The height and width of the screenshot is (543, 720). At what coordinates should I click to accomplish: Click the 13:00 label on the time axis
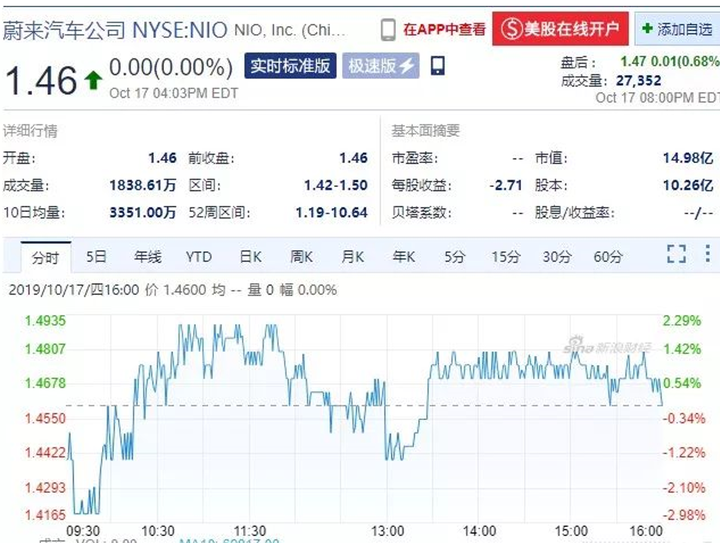(x=388, y=531)
